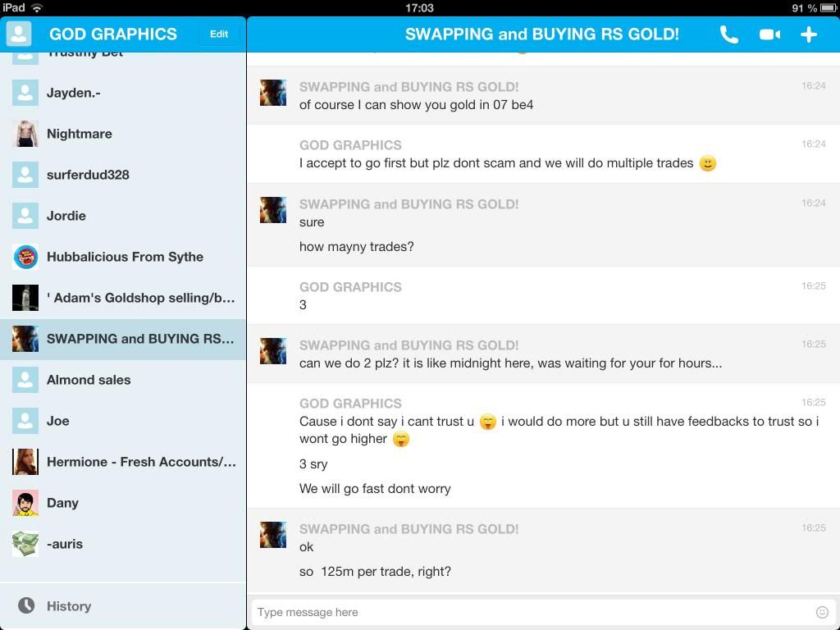Select the Almond sales contact

89,380
